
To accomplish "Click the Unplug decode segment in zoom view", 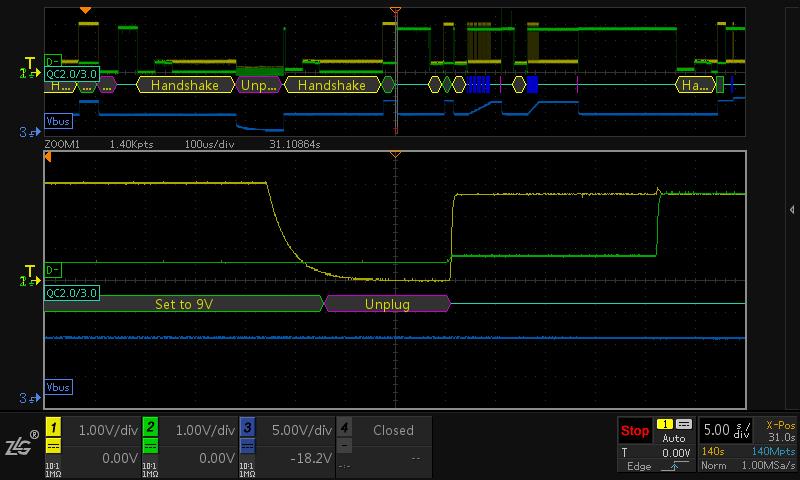I will click(x=387, y=304).
